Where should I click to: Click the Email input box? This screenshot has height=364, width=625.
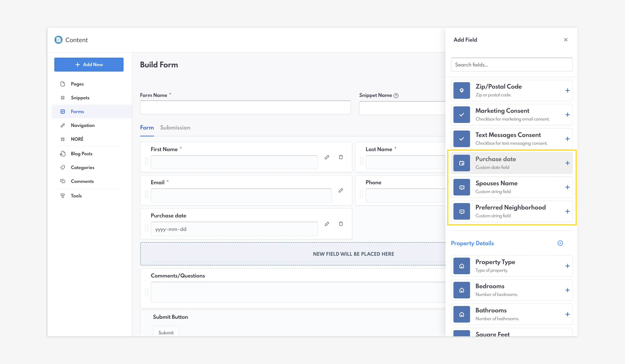click(x=241, y=196)
